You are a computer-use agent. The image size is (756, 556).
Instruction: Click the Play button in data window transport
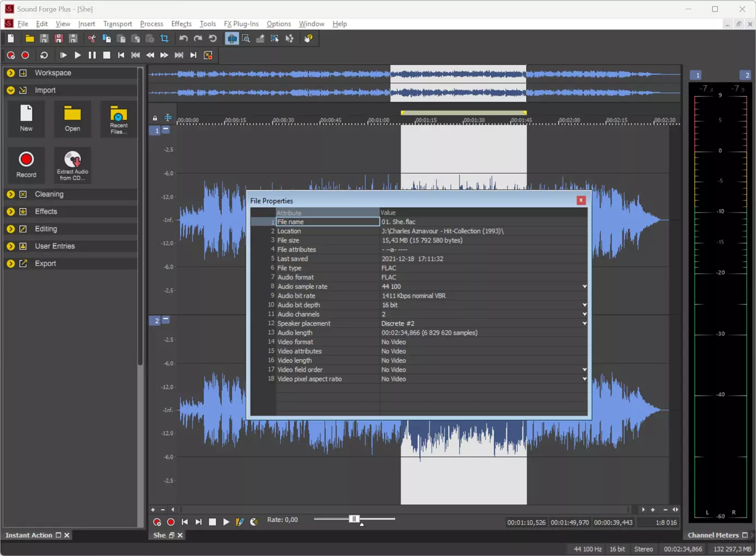click(226, 522)
